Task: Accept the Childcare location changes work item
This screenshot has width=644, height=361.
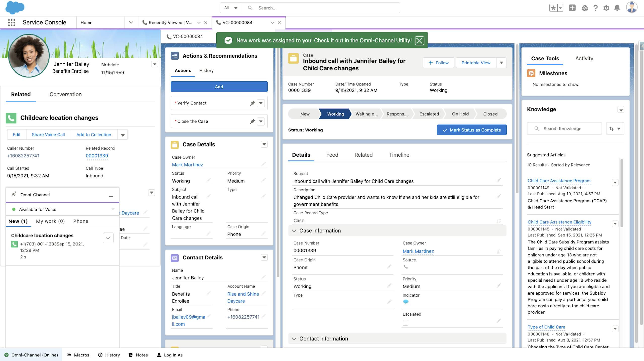Action: point(108,238)
